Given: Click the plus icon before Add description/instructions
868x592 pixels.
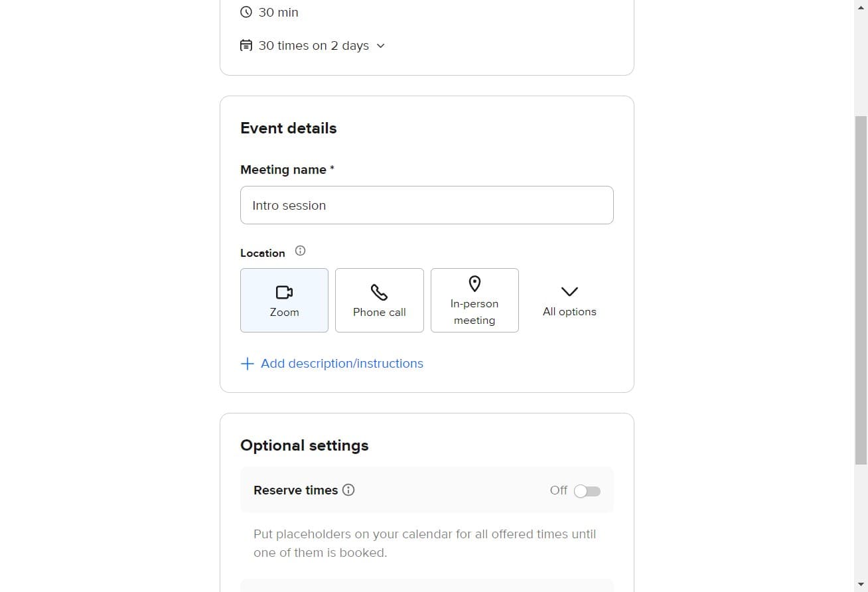Looking at the screenshot, I should click(x=247, y=363).
